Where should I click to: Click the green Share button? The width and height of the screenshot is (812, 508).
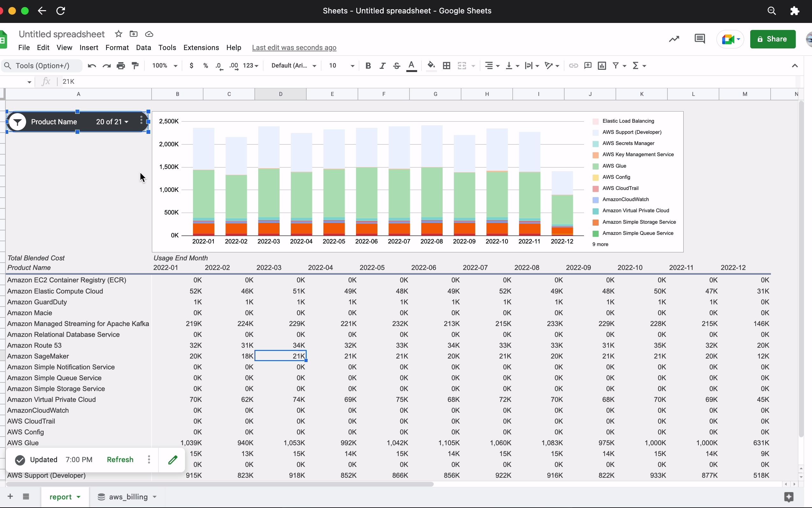click(x=773, y=39)
